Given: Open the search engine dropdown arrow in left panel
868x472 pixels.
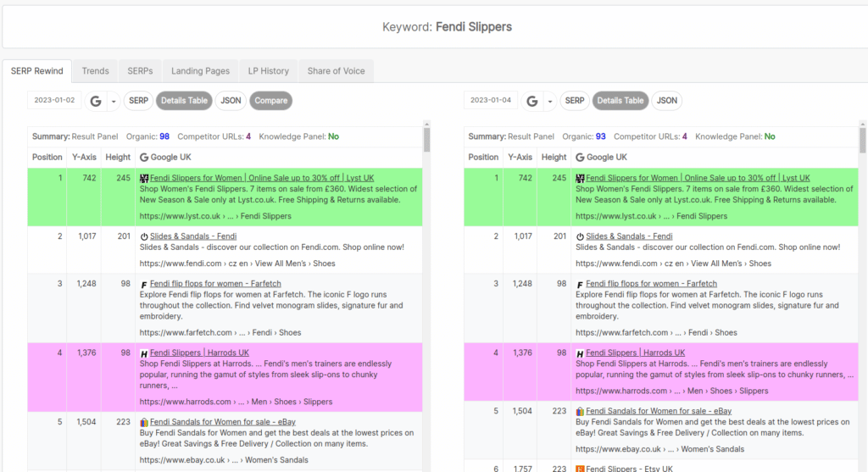Looking at the screenshot, I should pyautogui.click(x=114, y=102).
